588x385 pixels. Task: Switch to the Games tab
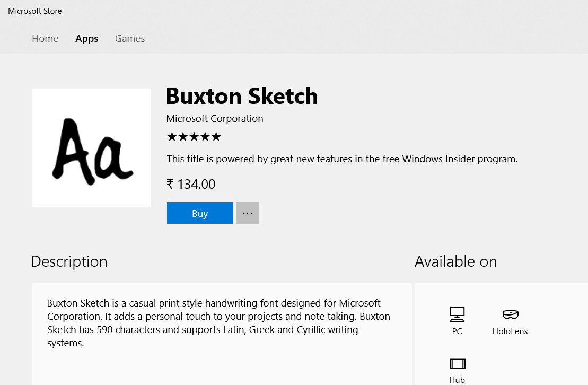click(129, 38)
